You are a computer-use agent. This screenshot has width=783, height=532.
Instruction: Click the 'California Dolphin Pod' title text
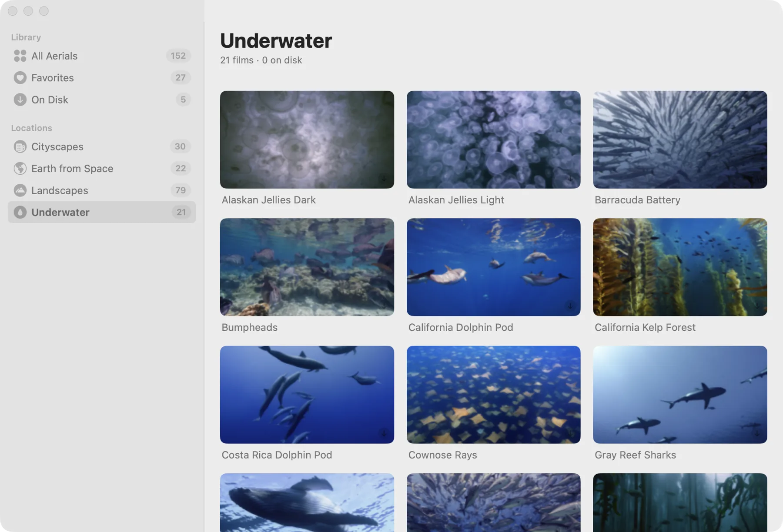pyautogui.click(x=461, y=327)
